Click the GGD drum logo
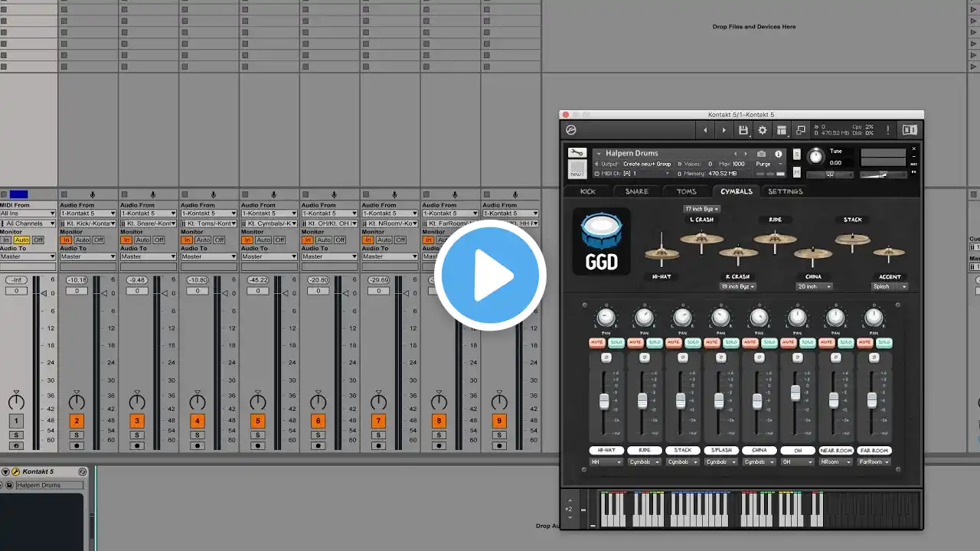This screenshot has width=980, height=551. point(602,241)
